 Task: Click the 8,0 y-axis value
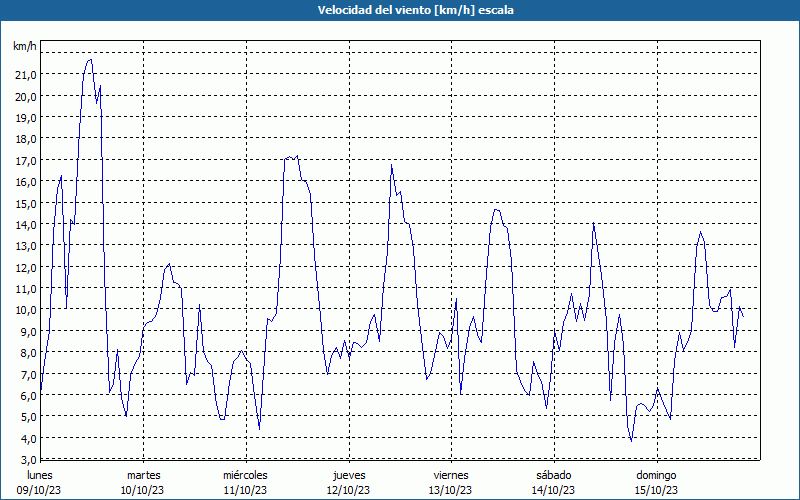[x=28, y=353]
